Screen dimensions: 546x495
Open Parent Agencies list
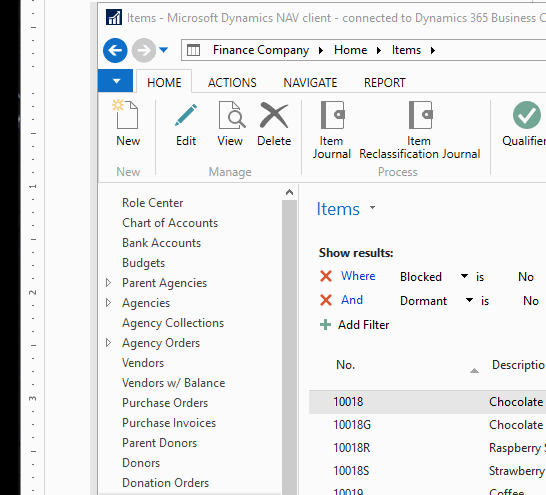pyautogui.click(x=164, y=283)
